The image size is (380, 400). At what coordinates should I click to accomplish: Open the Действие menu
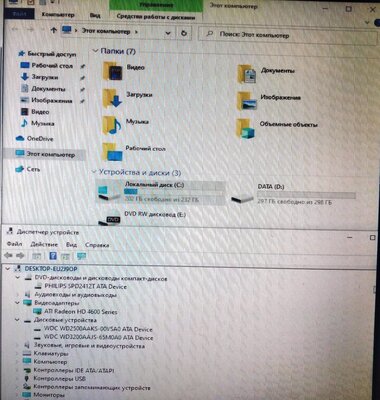[44, 244]
